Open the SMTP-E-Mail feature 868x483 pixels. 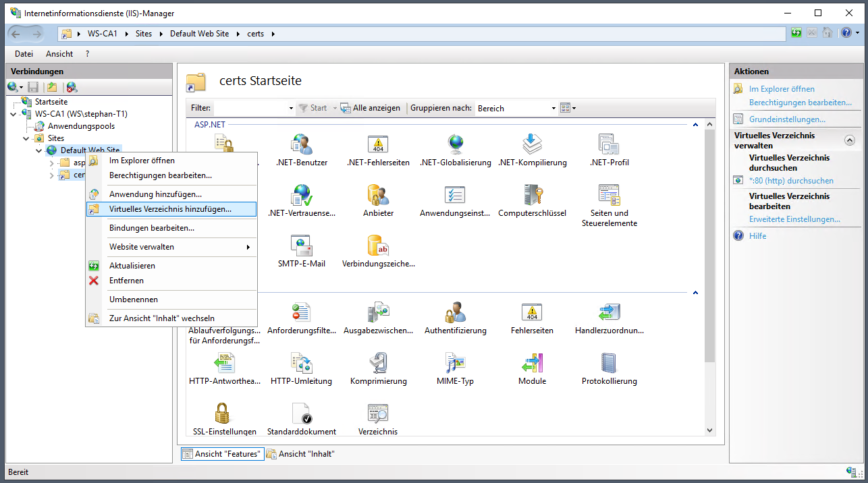301,251
